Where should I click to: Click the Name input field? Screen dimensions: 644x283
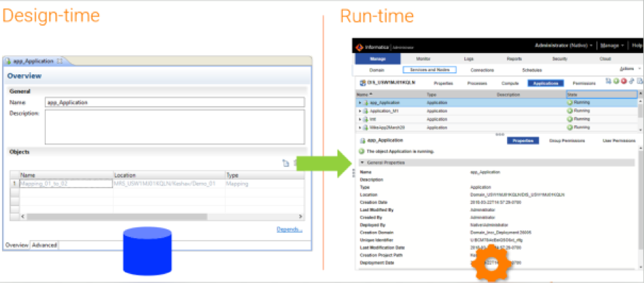(x=174, y=103)
